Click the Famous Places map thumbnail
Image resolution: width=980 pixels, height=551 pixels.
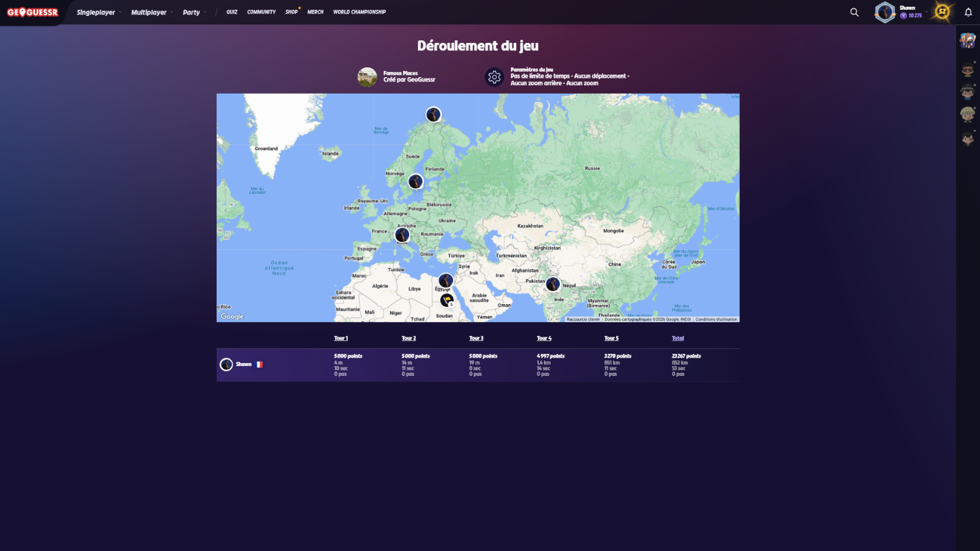point(367,77)
